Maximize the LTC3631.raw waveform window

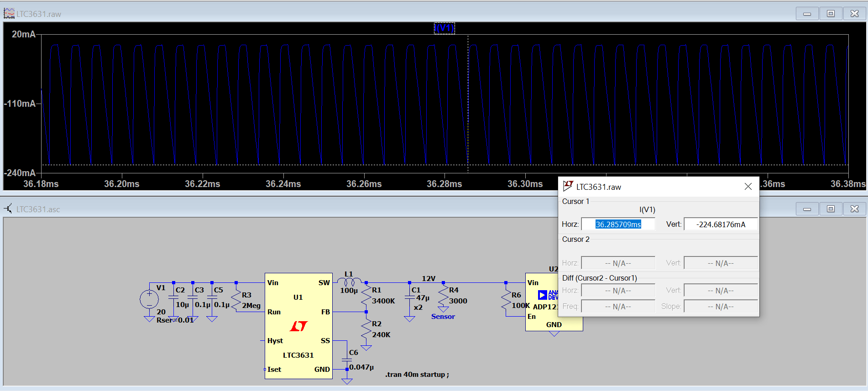pos(831,14)
